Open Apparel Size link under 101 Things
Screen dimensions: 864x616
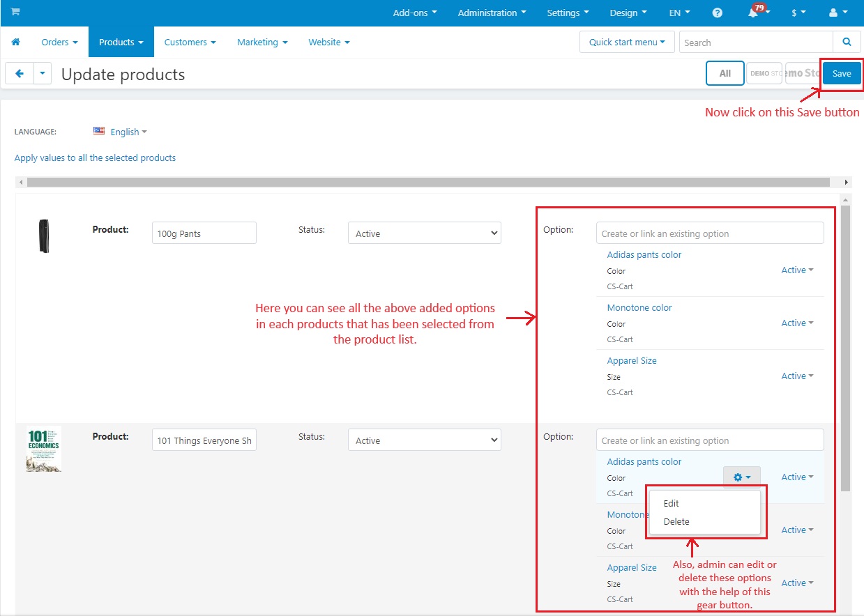[632, 567]
